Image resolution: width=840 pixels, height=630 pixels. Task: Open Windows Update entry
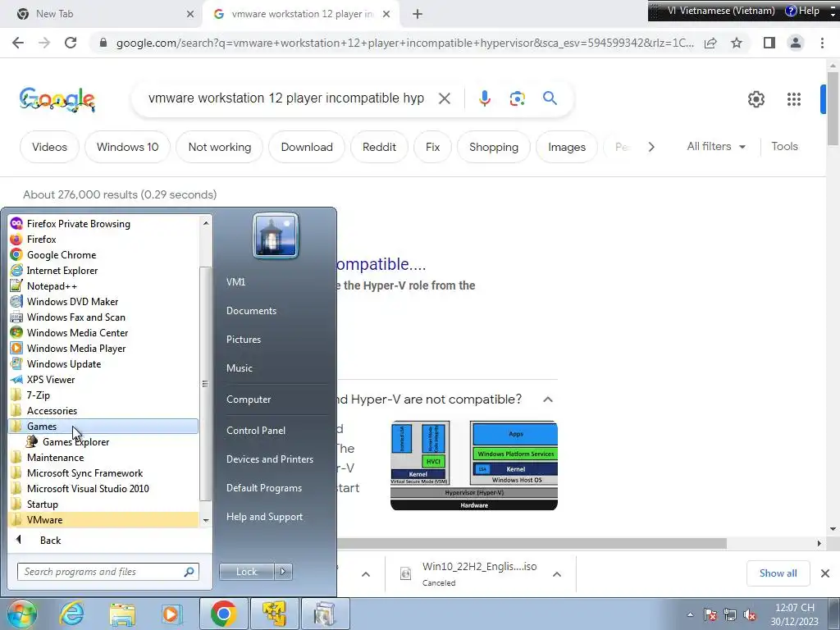(x=64, y=363)
